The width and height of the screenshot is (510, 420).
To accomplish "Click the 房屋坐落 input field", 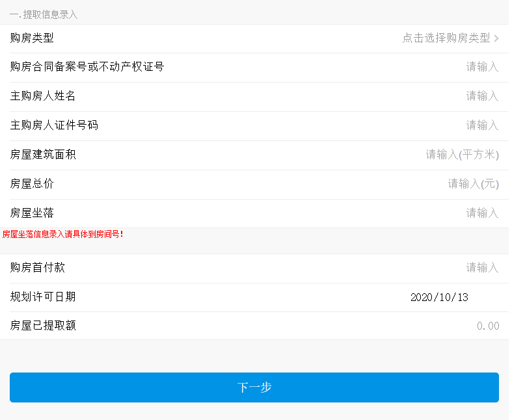I will pos(482,213).
